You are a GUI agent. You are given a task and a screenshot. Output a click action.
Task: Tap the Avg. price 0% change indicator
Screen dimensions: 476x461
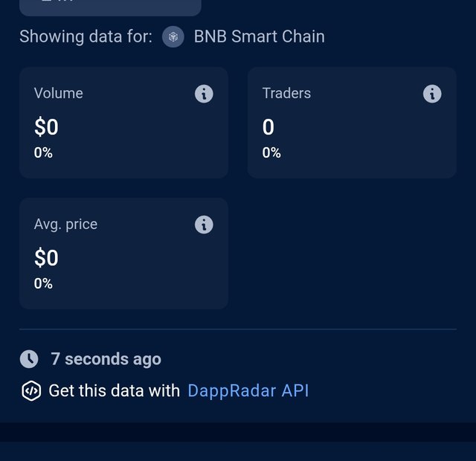tap(43, 284)
